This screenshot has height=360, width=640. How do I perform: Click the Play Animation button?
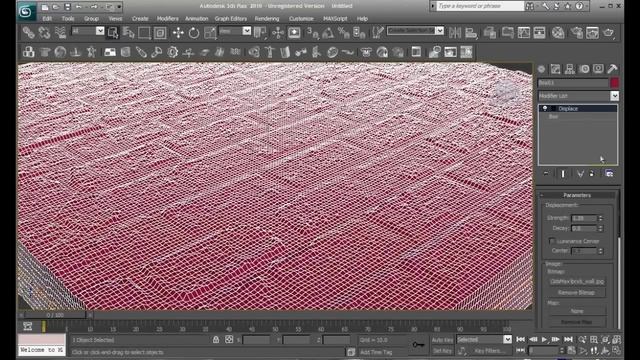tap(544, 339)
